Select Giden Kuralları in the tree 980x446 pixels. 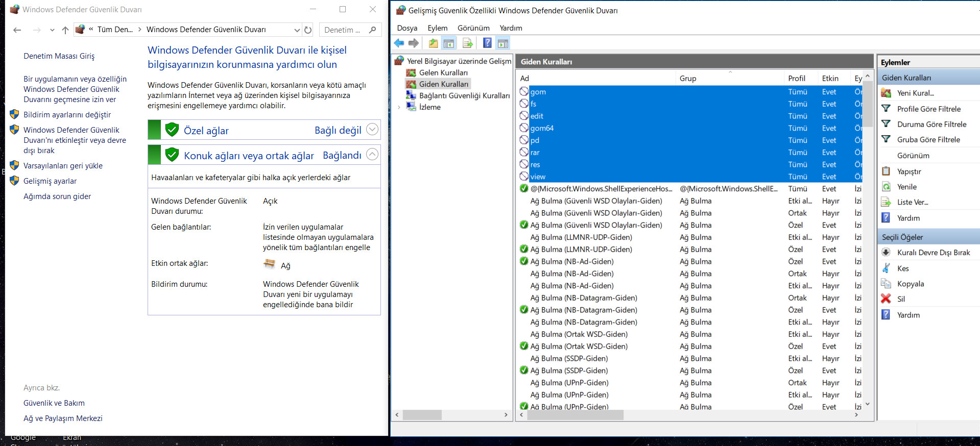[x=444, y=84]
